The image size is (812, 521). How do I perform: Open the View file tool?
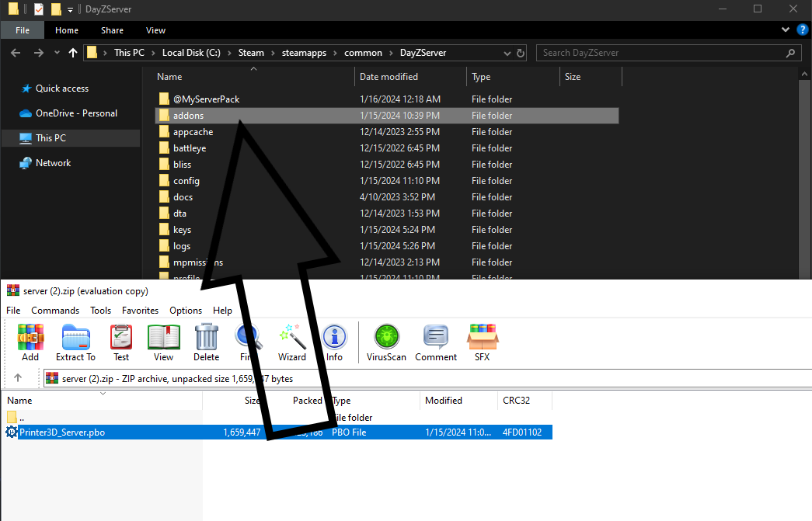[x=163, y=342]
